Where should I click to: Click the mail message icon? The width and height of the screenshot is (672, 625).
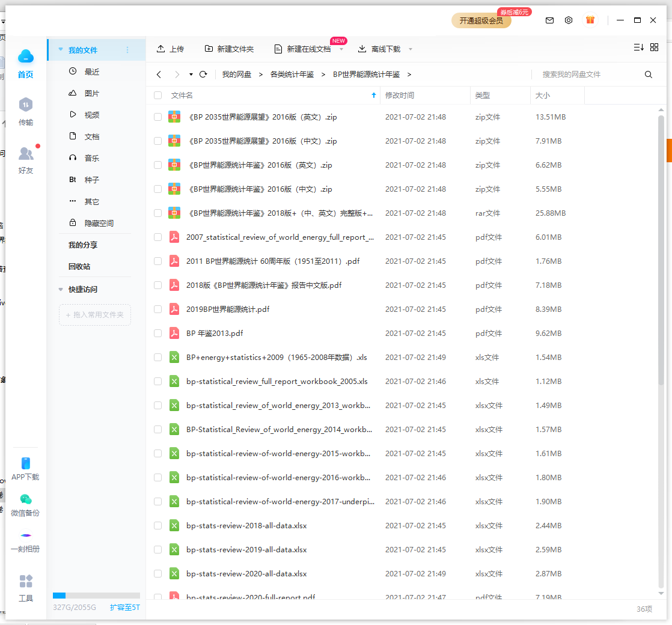[x=549, y=20]
